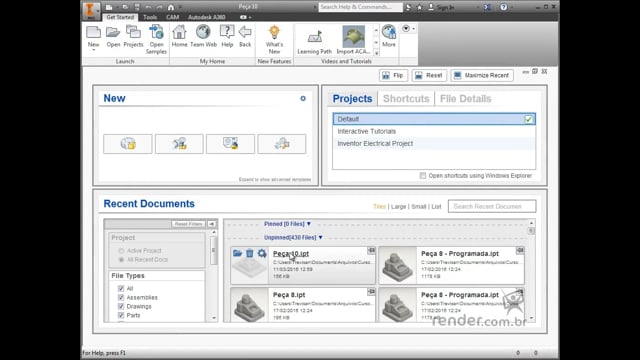This screenshot has width=640, height=360.
Task: Collapse the Pinned [0 Files] section
Action: [x=309, y=224]
